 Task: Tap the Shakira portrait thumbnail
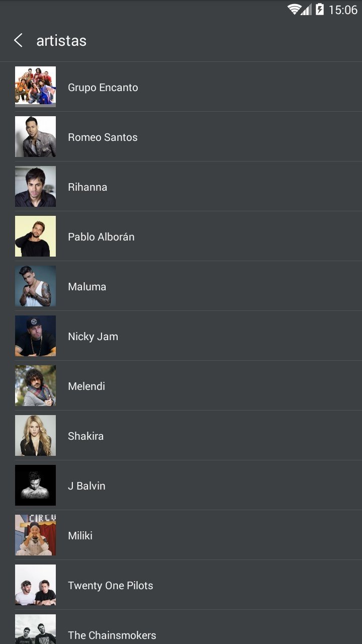(35, 435)
